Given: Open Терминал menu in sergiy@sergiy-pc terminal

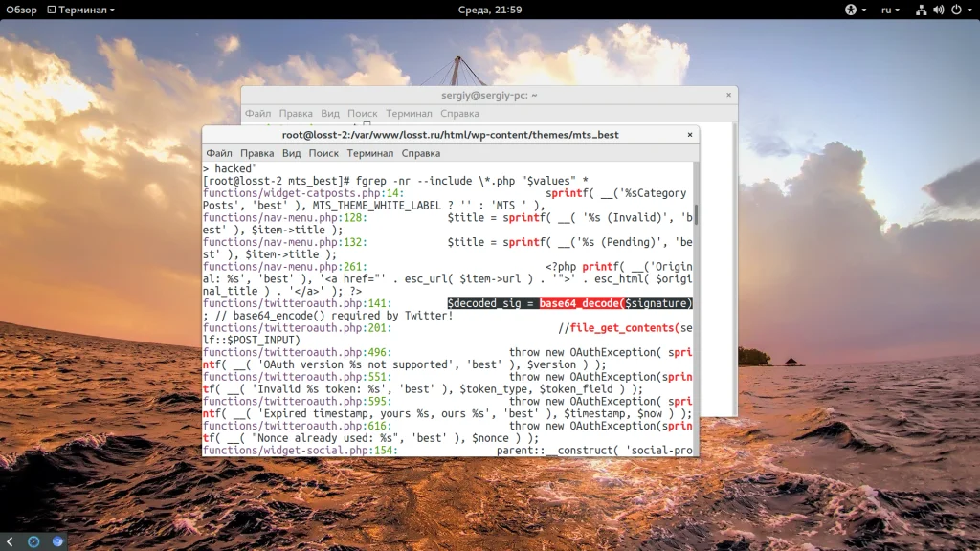Looking at the screenshot, I should pos(409,113).
